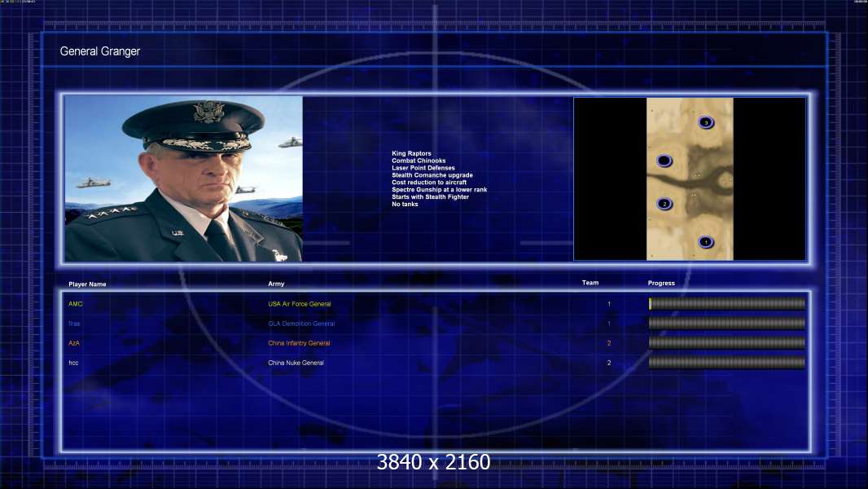
Task: Click the 'King Raptors' ability line
Action: coord(411,153)
